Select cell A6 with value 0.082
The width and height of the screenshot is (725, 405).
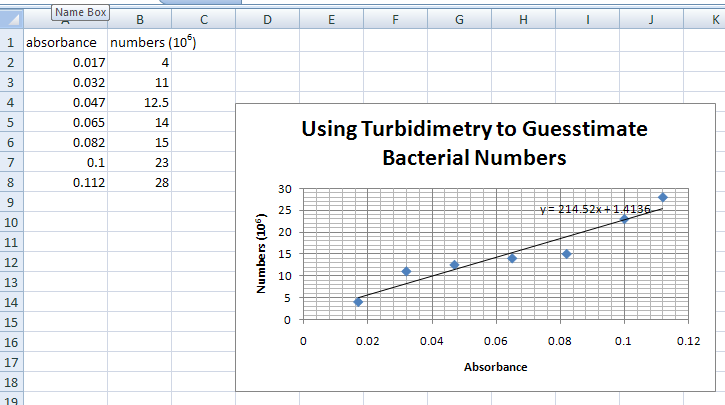pyautogui.click(x=62, y=143)
